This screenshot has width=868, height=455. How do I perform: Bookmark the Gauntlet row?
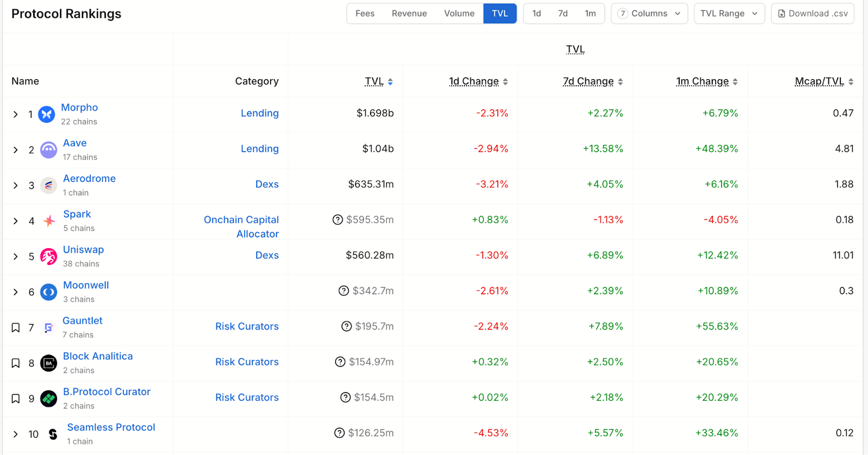[x=16, y=327]
